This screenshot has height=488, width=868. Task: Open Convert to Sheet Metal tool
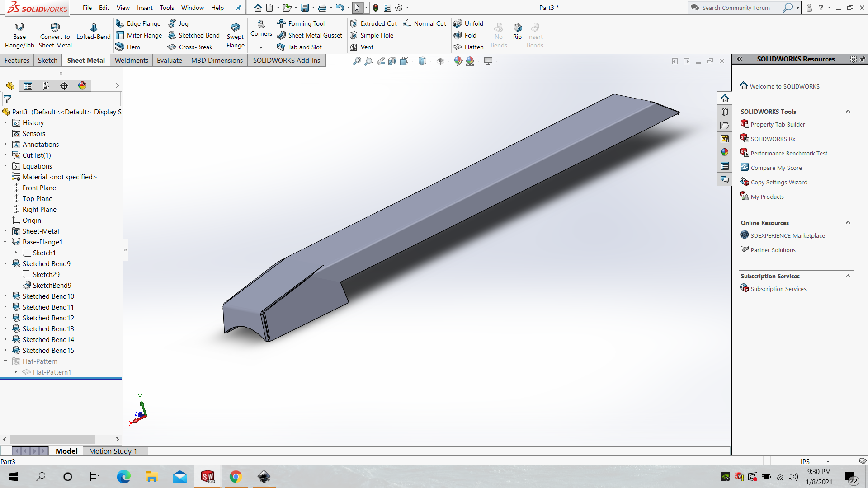pos(55,35)
